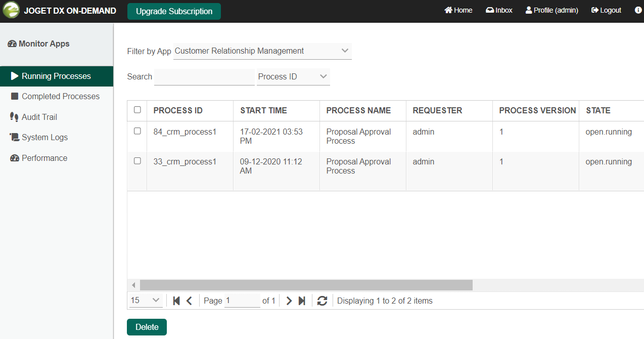Click the Joget logo icon

11,11
